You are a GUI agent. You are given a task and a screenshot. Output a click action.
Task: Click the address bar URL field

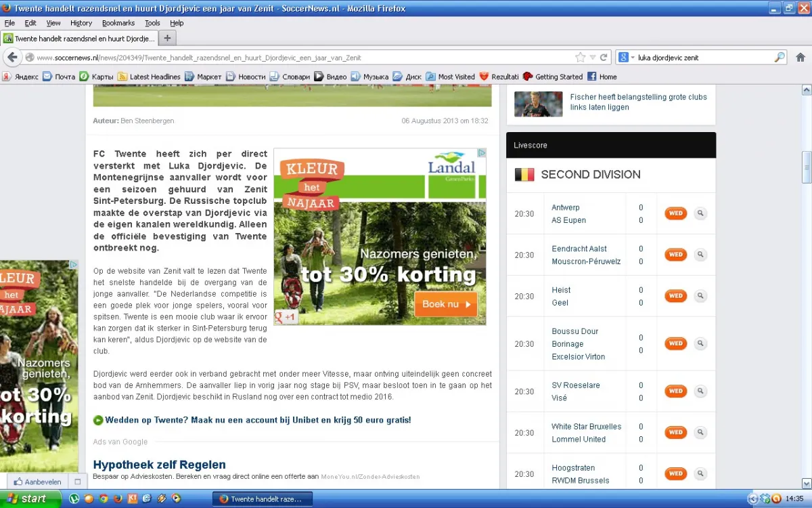304,58
